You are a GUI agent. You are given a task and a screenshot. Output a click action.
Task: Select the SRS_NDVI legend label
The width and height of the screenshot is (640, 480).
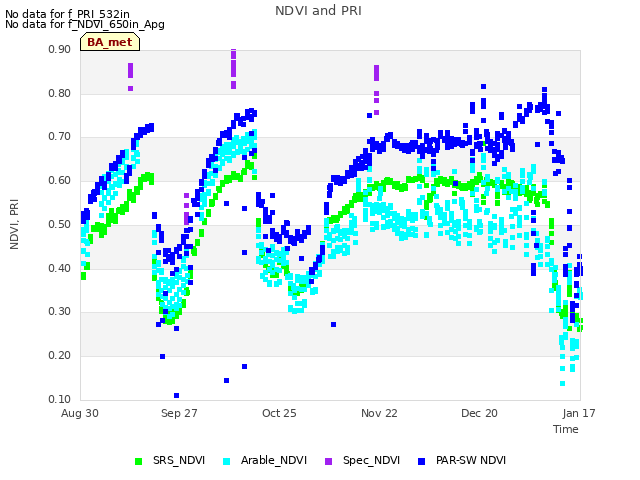tap(179, 460)
